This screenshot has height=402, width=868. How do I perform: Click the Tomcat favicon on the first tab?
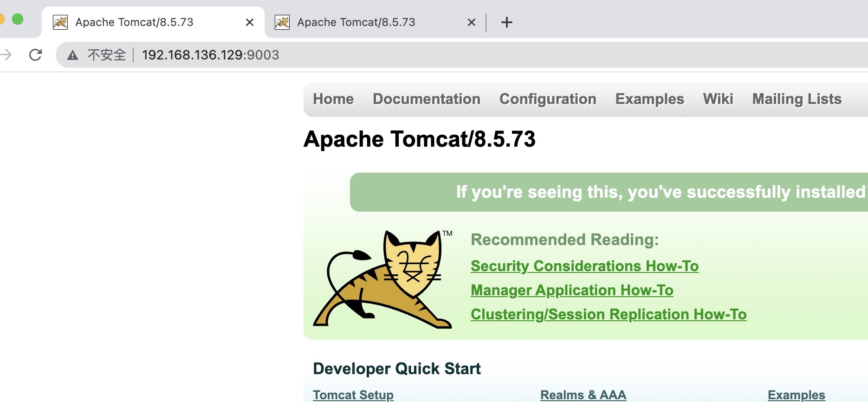point(60,22)
